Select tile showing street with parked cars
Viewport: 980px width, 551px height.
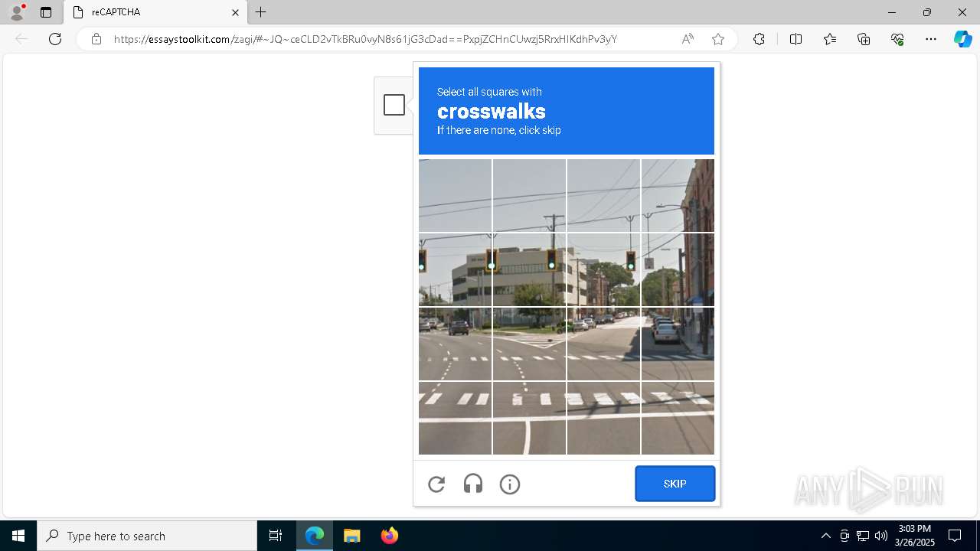[x=603, y=344]
